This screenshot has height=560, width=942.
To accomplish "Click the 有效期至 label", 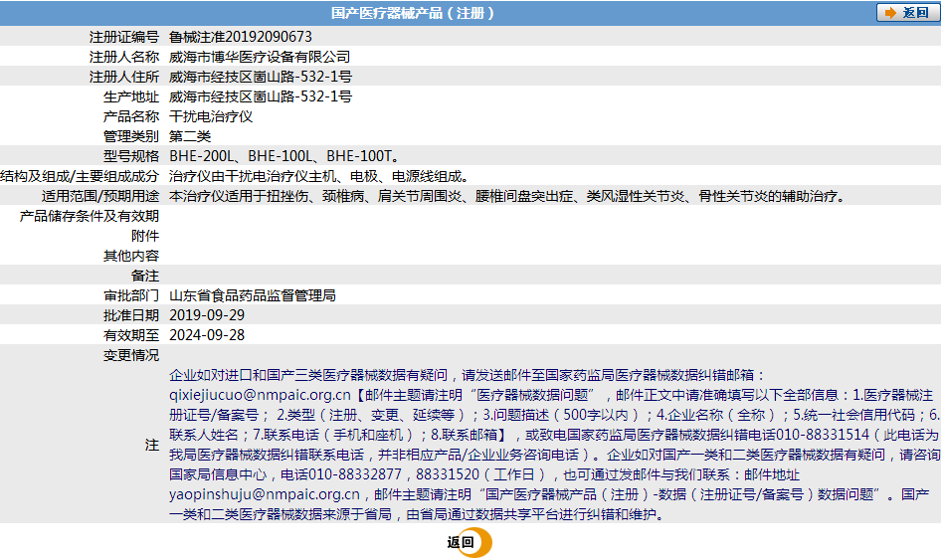I will coord(131,334).
